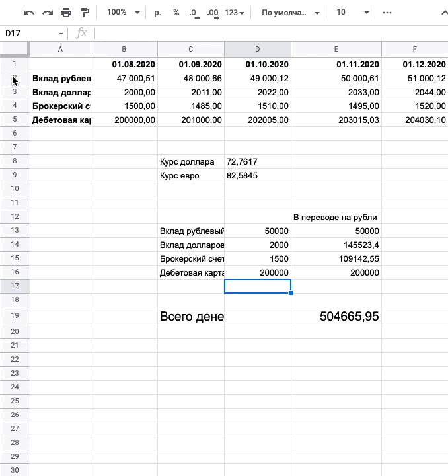Click the Name box showing D17

pyautogui.click(x=30, y=34)
